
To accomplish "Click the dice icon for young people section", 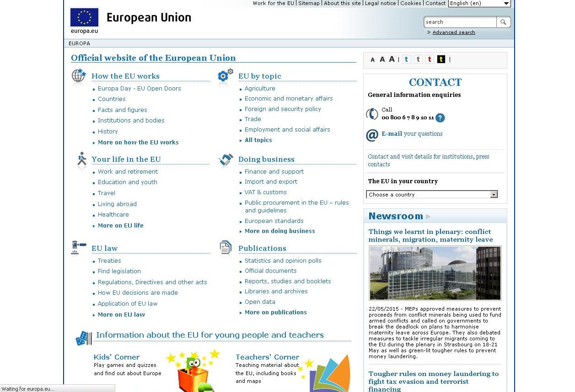I will pyautogui.click(x=84, y=338).
